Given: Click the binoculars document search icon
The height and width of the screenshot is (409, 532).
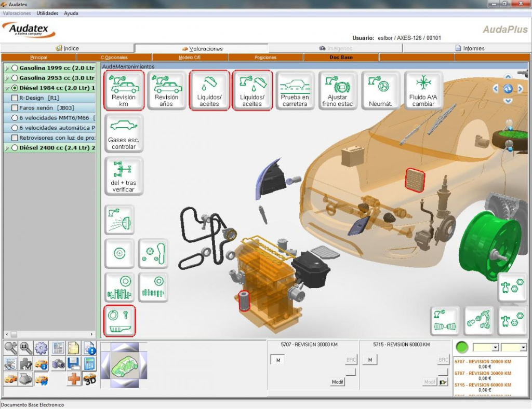Looking at the screenshot, I should point(11,364).
